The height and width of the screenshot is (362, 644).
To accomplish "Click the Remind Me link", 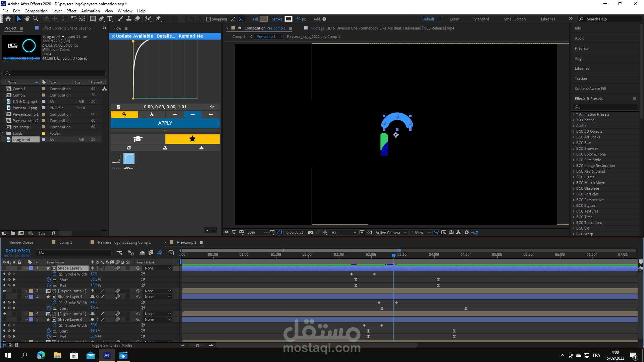I will pyautogui.click(x=191, y=36).
